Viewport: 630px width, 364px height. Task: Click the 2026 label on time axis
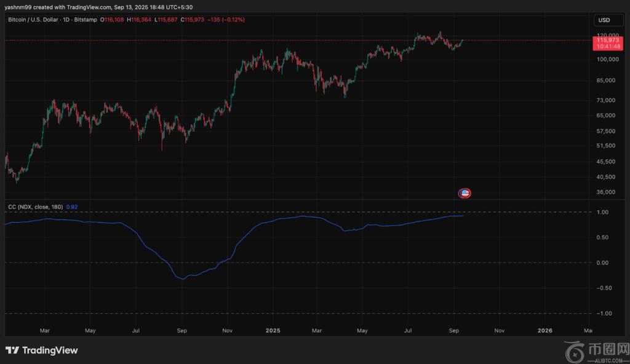pos(544,331)
